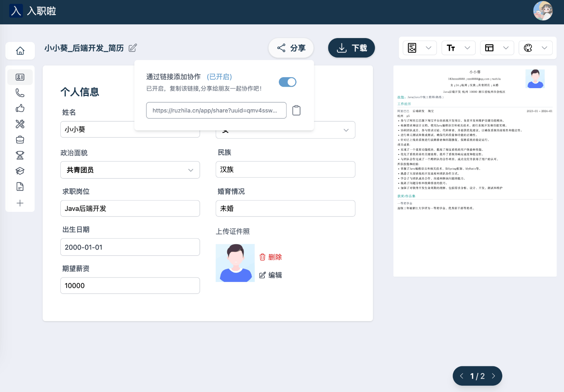Click the document section icon in sidebar

20,186
